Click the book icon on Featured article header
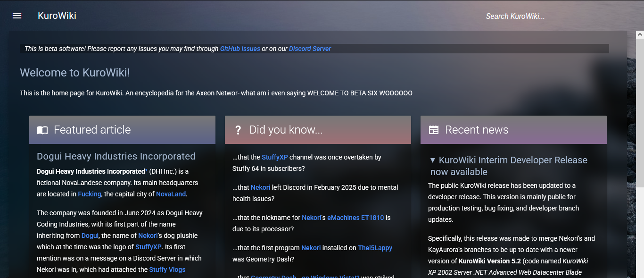 [x=42, y=130]
